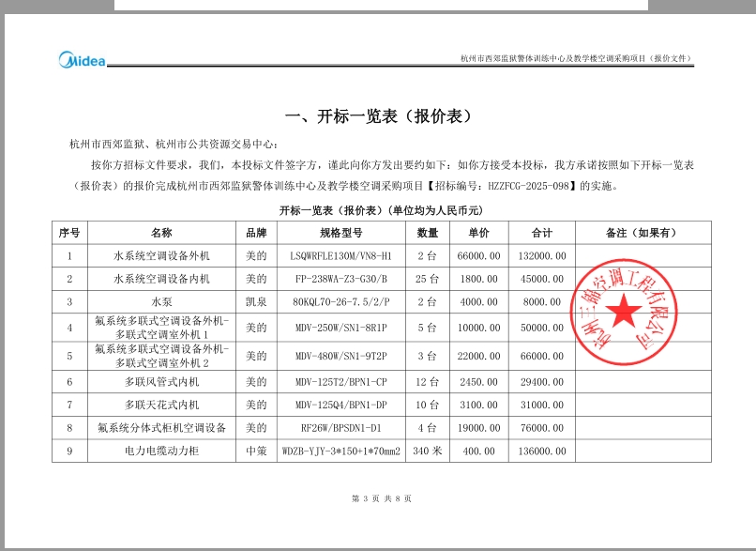This screenshot has width=756, height=551.
Task: Click the unit price "400.00"
Action: pos(478,452)
